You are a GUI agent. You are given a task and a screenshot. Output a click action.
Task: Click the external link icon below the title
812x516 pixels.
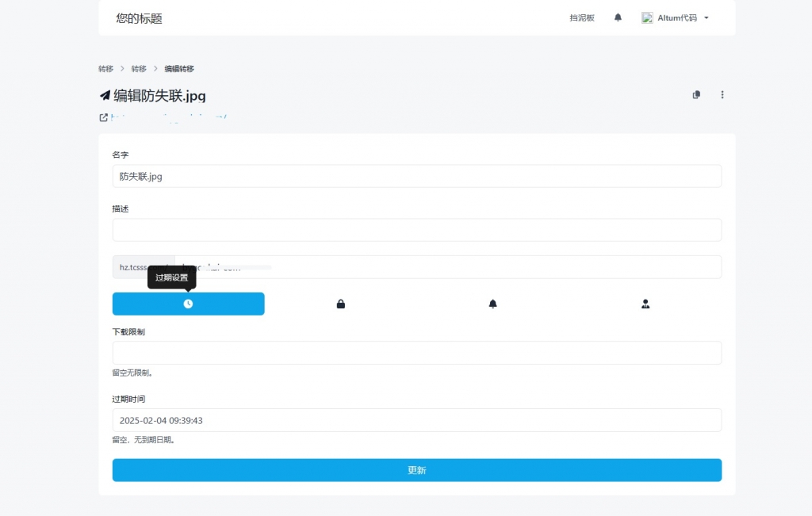[104, 117]
